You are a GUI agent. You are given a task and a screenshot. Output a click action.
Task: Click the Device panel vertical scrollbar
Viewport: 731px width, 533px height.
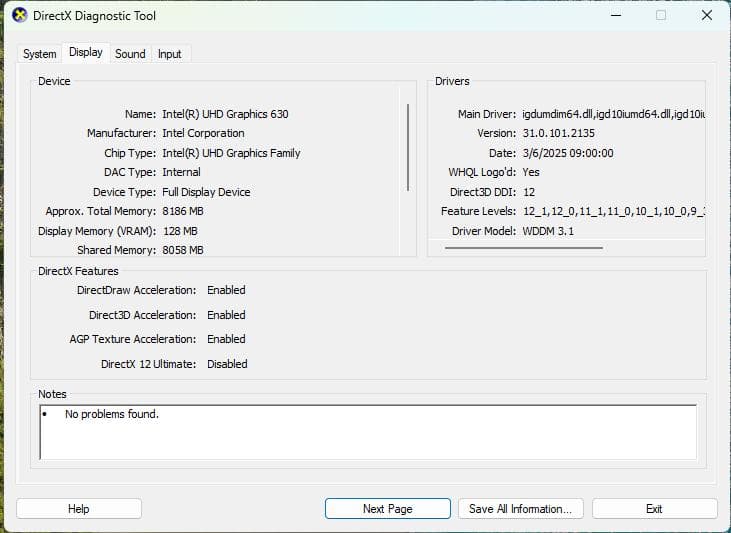(x=408, y=146)
